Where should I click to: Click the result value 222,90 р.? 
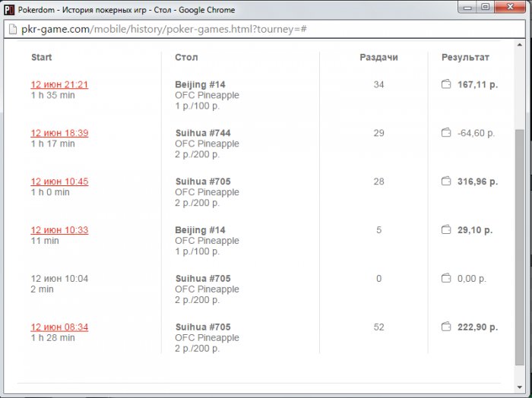pos(477,327)
